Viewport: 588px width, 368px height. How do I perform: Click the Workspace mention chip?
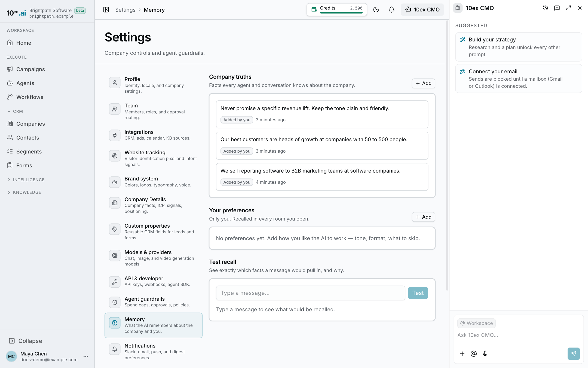(476, 323)
